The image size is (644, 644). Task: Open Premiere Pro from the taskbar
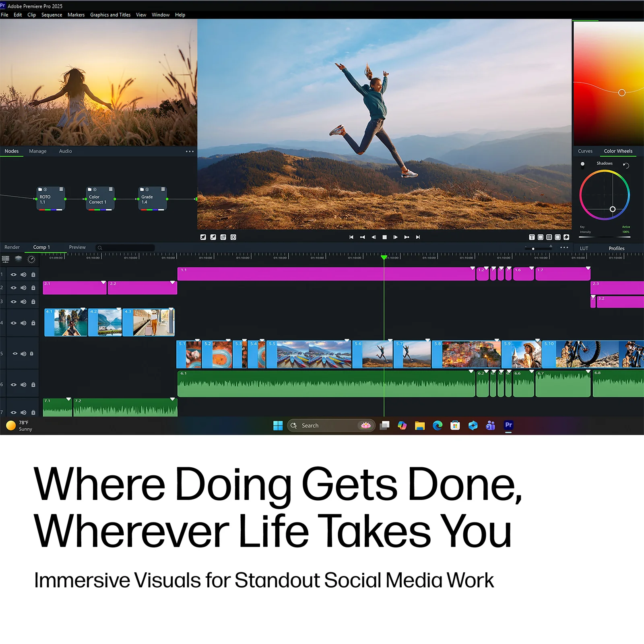click(x=508, y=425)
